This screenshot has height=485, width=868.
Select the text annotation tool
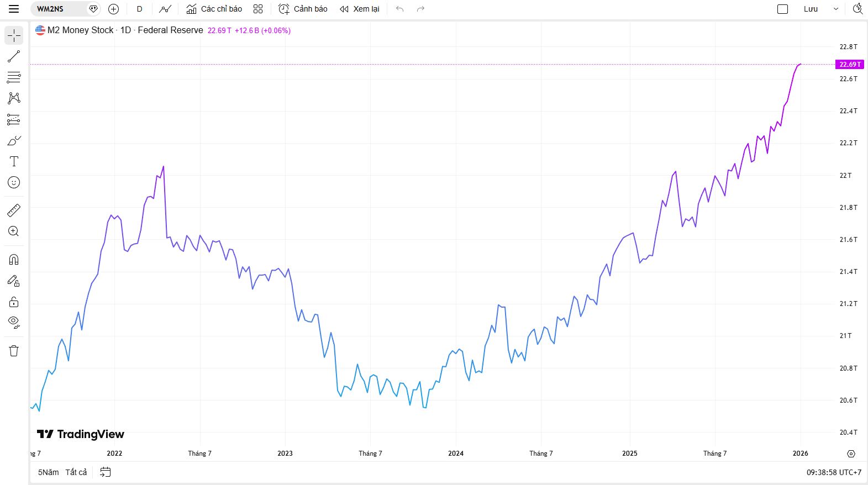(x=14, y=161)
